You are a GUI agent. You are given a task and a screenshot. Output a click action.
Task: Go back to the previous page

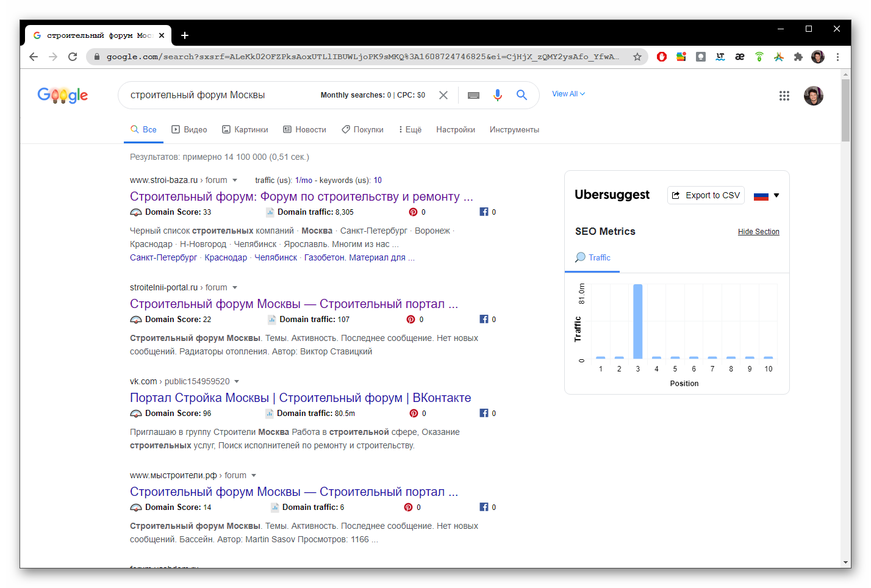pos(34,57)
